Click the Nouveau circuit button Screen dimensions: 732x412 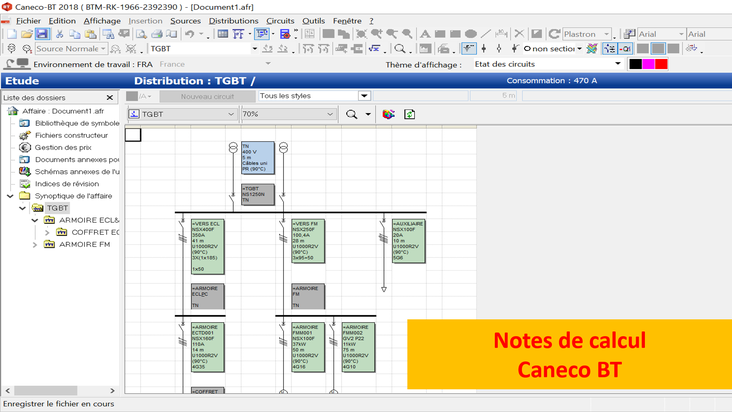[x=207, y=96]
